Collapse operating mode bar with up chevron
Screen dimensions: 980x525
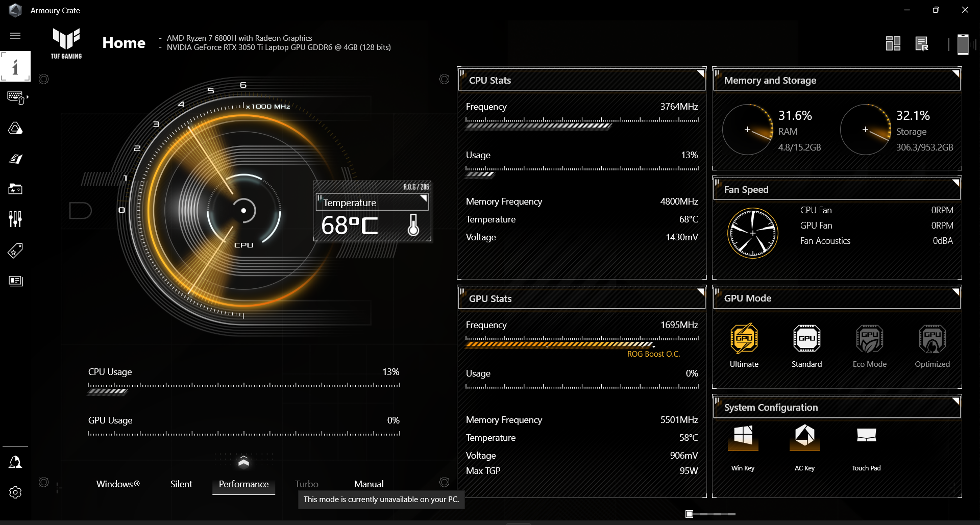[243, 461]
